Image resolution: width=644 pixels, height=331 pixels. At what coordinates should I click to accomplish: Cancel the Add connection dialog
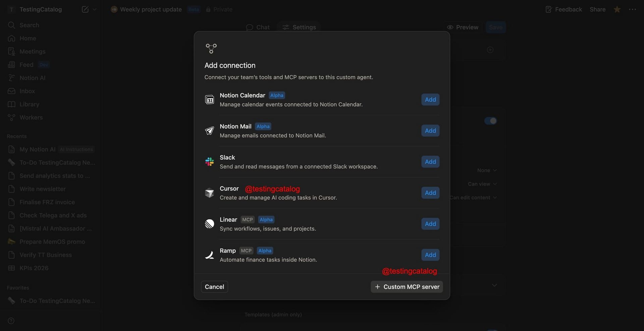[214, 287]
